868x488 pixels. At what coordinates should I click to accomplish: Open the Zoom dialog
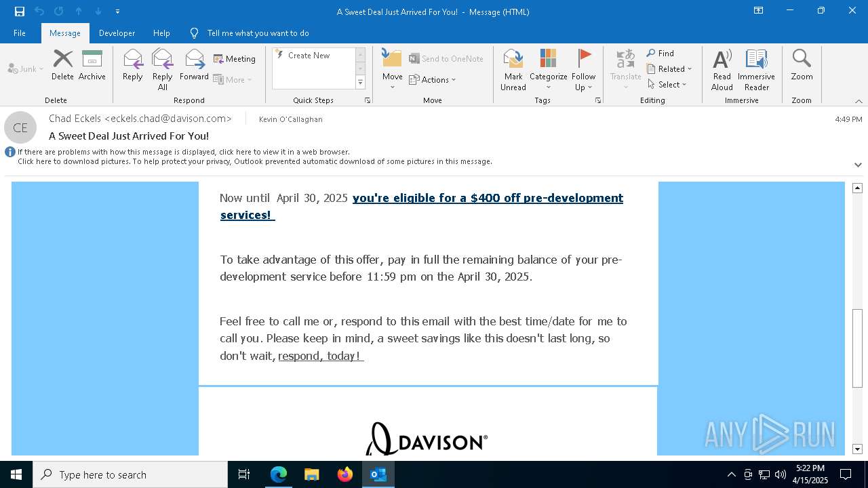click(802, 65)
